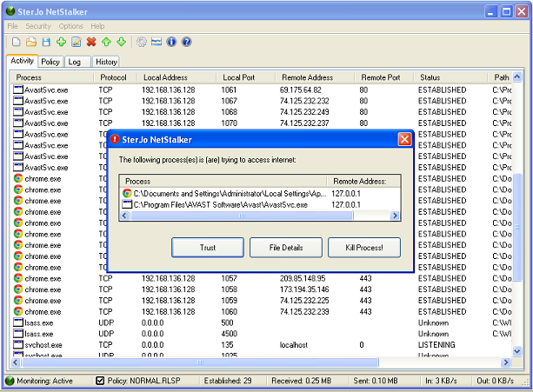Select lsass.exe row with UDP port 500
Screen dimensions: 533x392
click(x=262, y=322)
